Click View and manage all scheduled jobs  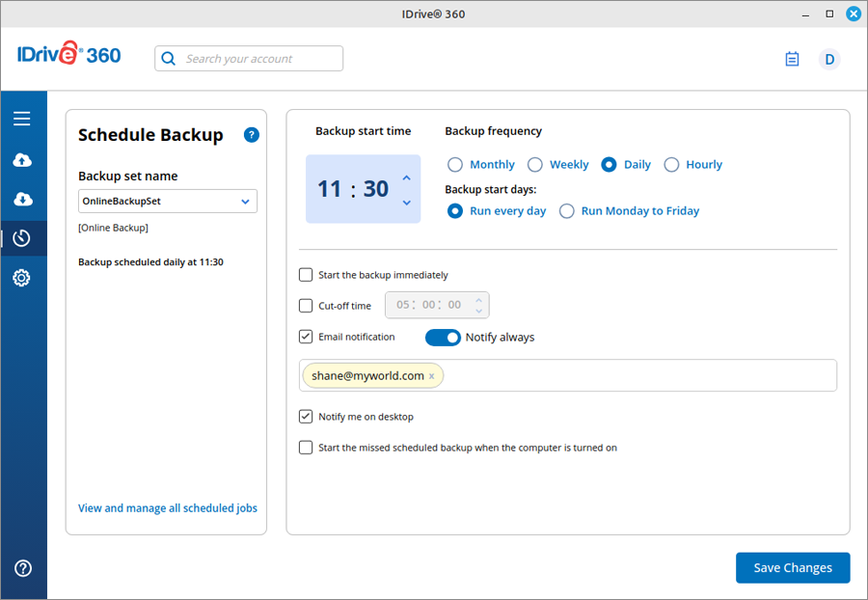168,508
